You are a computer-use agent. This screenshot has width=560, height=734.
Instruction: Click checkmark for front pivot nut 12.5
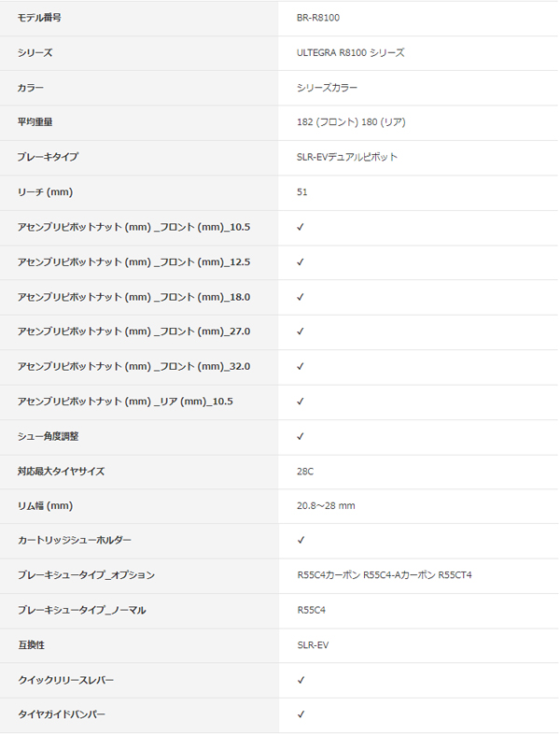[301, 262]
